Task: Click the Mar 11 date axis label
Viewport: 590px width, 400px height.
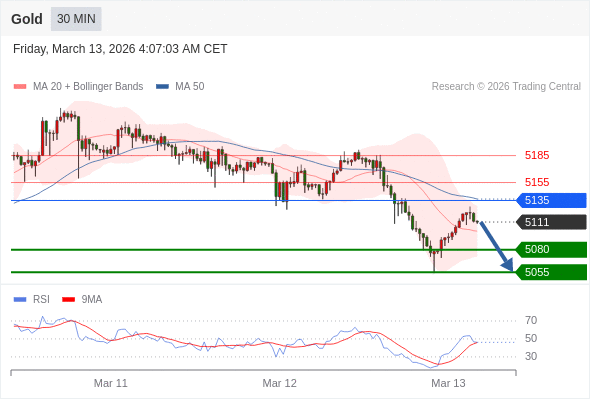Action: coord(111,383)
